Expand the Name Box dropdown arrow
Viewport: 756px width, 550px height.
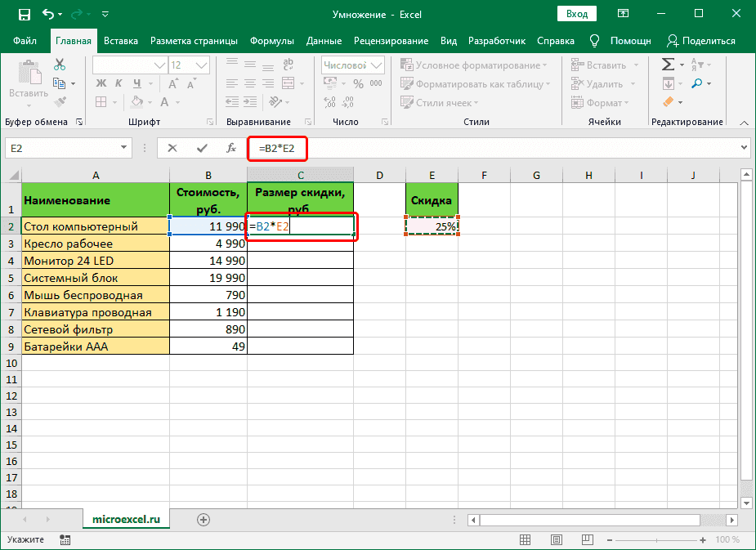123,148
